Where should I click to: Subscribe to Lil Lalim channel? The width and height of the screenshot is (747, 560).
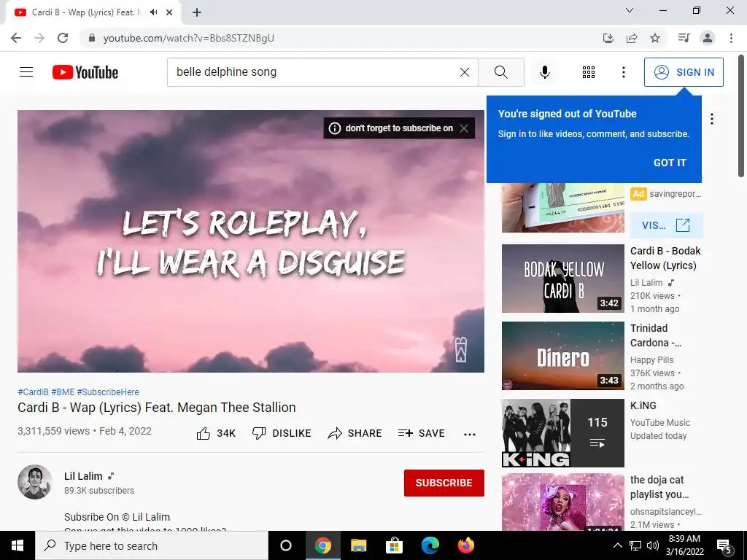point(444,483)
